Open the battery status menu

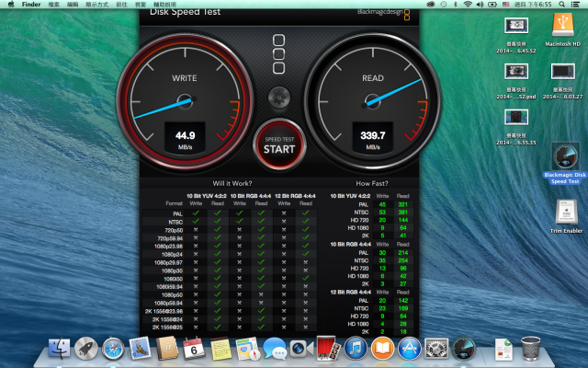pyautogui.click(x=492, y=5)
